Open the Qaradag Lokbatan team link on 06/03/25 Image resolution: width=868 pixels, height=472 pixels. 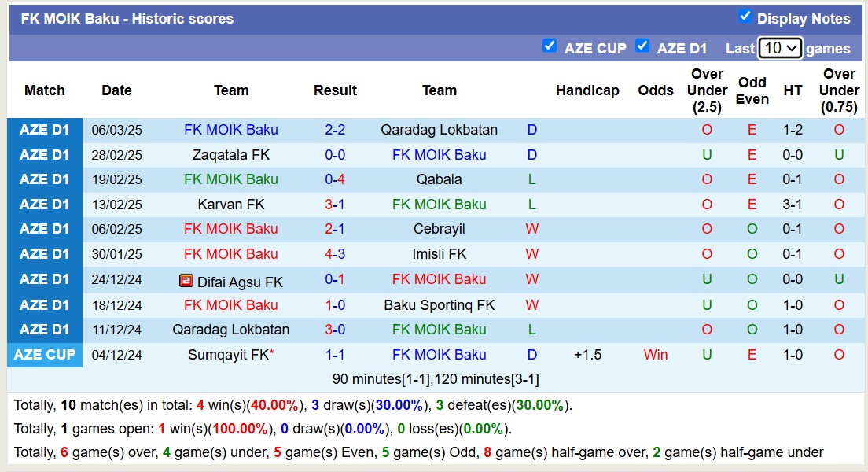[439, 130]
